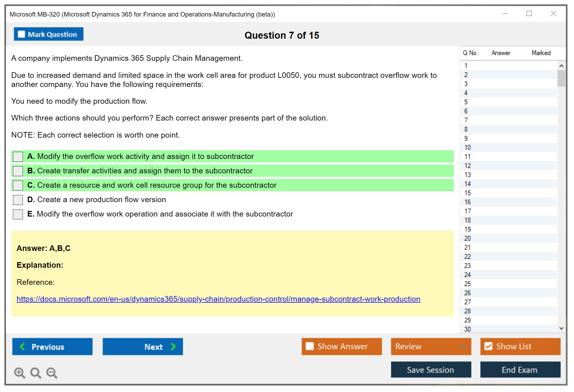Screen dimensions: 574x392
Task: Minimize the exam window
Action: [505, 14]
